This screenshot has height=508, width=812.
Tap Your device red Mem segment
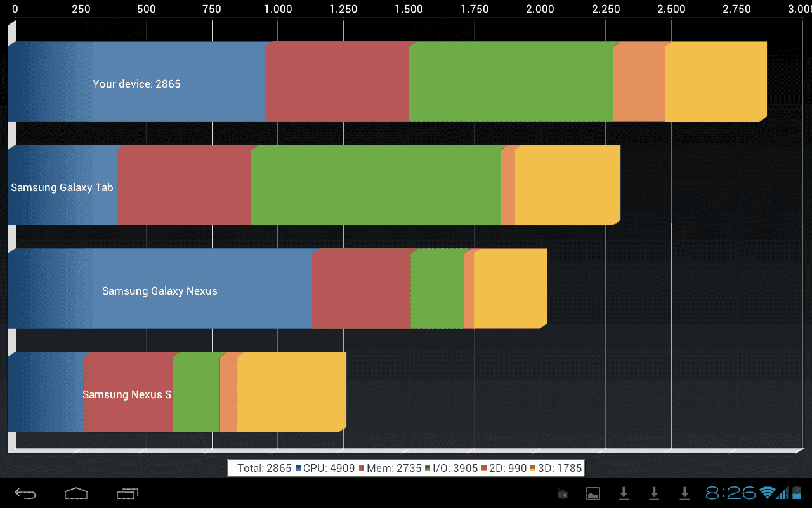point(337,82)
